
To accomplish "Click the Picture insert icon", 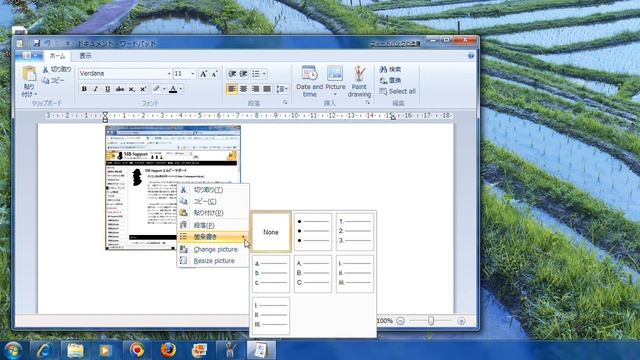I will (335, 73).
